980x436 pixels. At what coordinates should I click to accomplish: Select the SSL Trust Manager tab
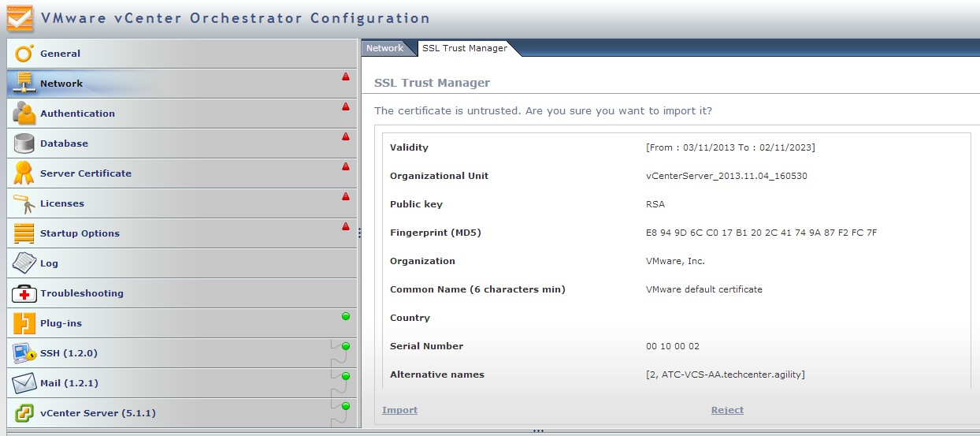tap(464, 48)
